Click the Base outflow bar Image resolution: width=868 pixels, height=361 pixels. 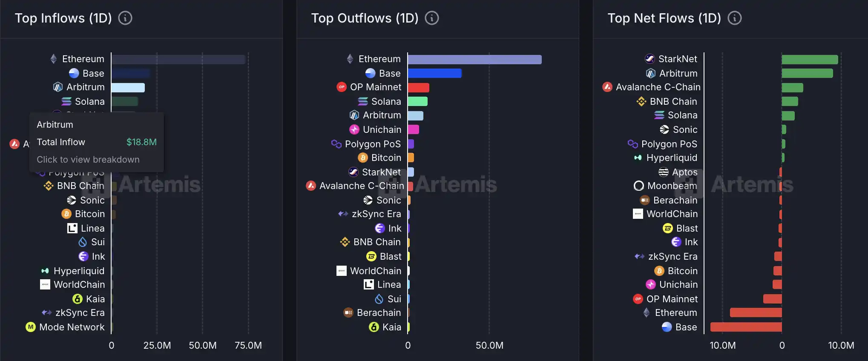434,73
